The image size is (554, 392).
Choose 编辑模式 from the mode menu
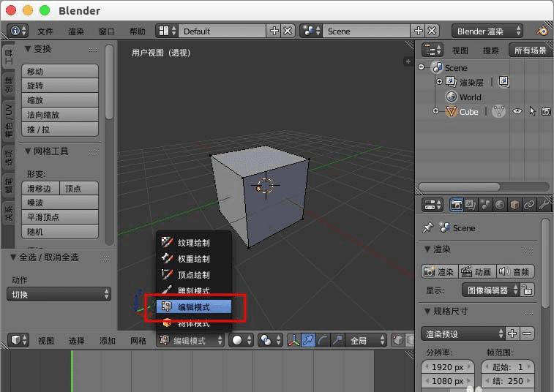coord(194,306)
